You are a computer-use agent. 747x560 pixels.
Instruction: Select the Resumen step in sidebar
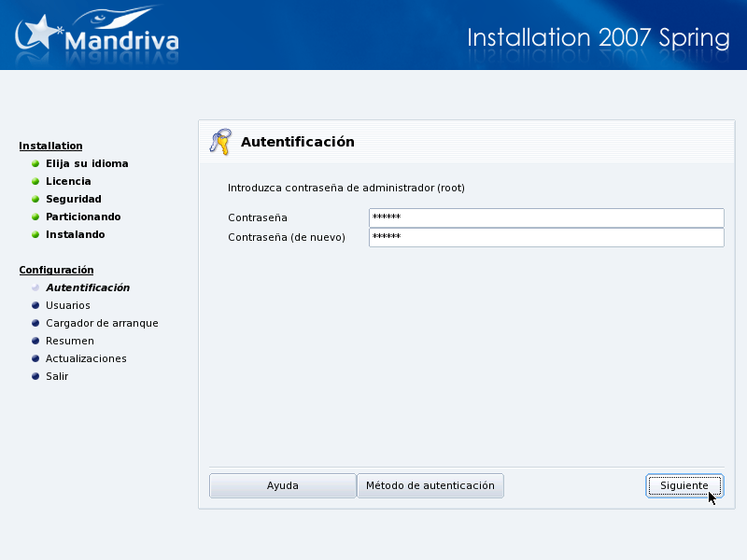(69, 341)
